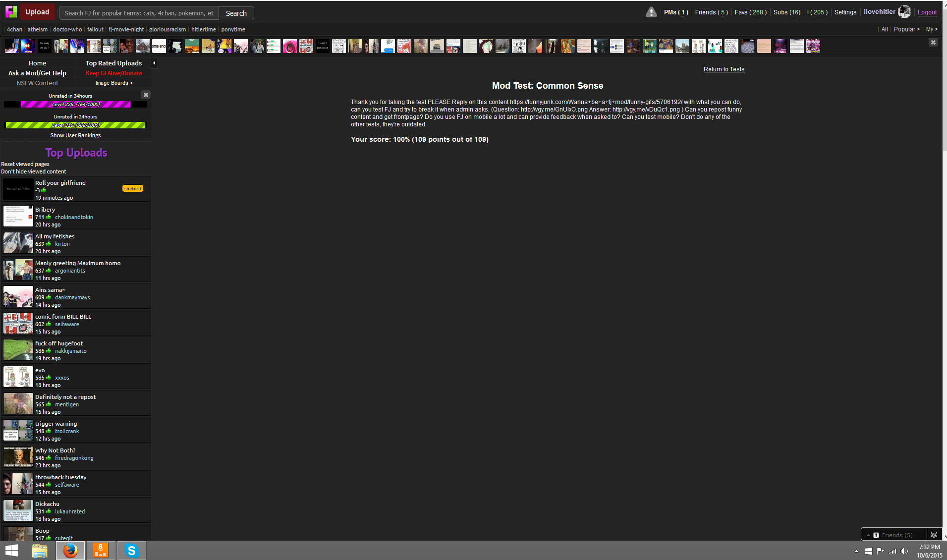Click the Return to Tests link

click(x=724, y=69)
